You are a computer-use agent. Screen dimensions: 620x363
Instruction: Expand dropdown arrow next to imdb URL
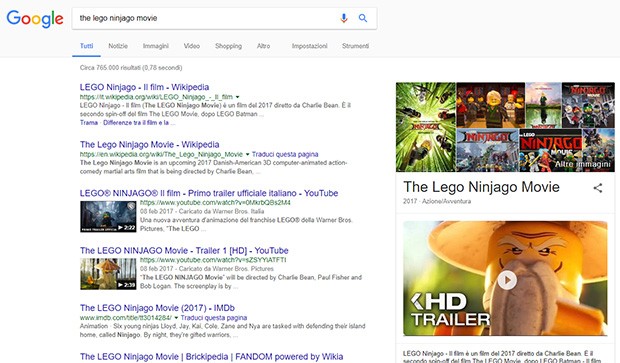[176, 318]
